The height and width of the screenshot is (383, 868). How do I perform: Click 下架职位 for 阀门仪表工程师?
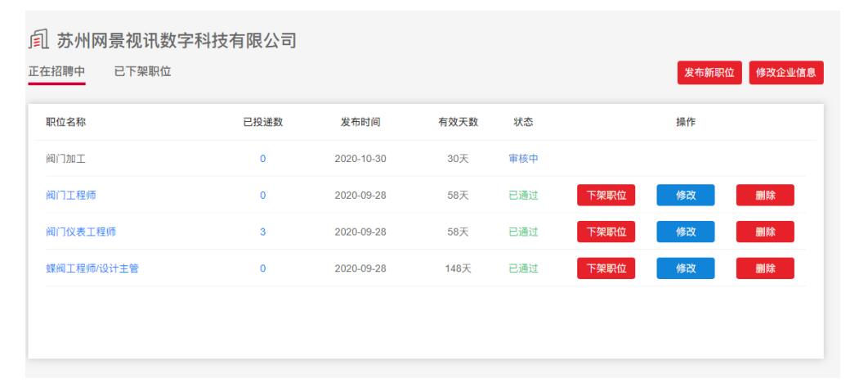[x=606, y=232]
